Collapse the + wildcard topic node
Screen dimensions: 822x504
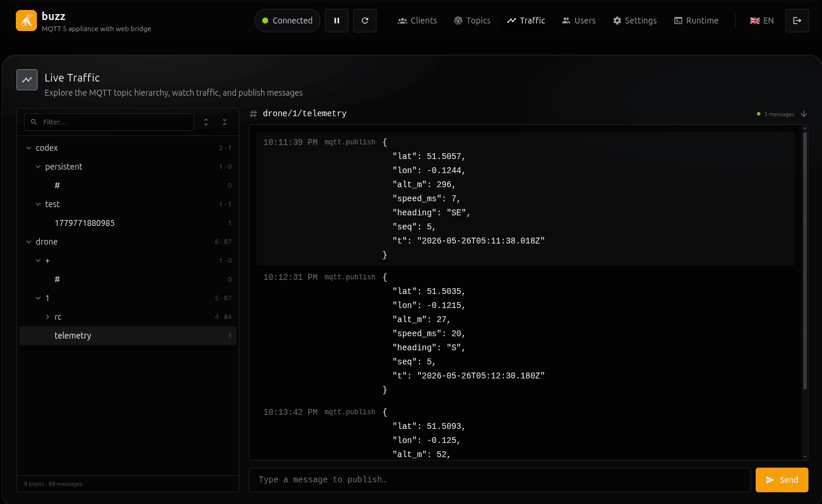[x=38, y=261]
